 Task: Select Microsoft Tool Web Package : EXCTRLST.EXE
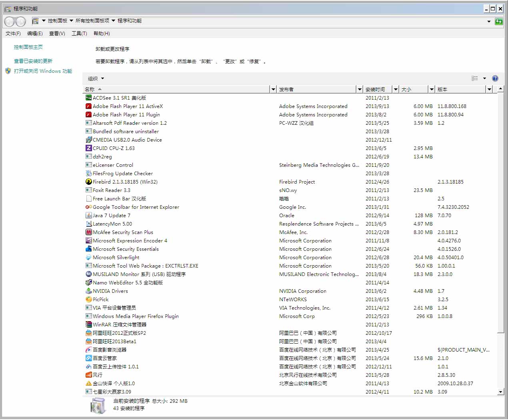coord(289,266)
